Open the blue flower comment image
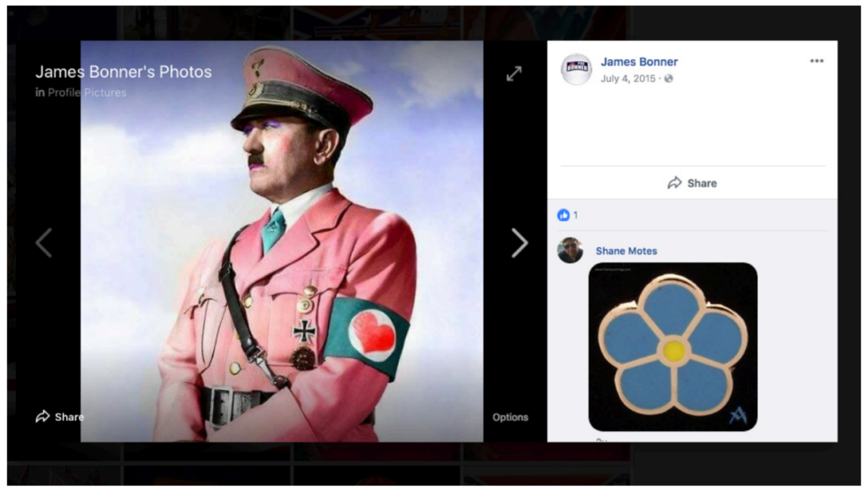Screen dimensions: 868x492 tap(672, 346)
